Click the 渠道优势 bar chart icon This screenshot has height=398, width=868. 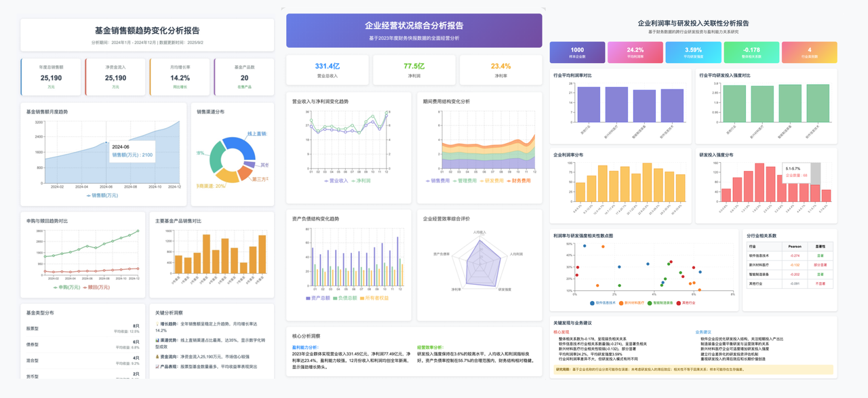point(157,340)
